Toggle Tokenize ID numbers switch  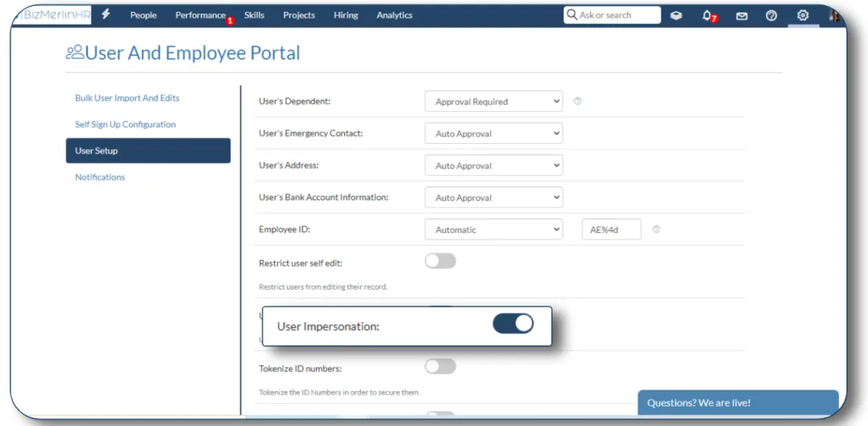(x=440, y=366)
